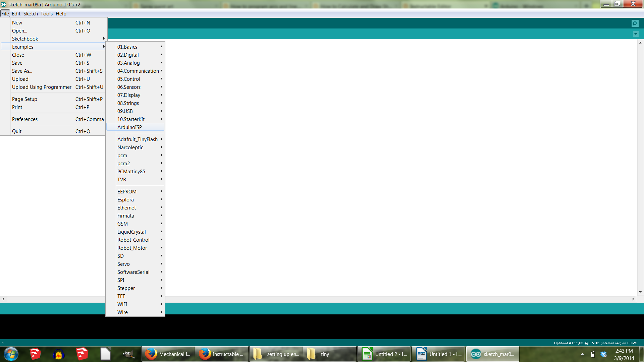The image size is (644, 362).
Task: Click horizontal scrollbar right arrow
Action: (633, 299)
